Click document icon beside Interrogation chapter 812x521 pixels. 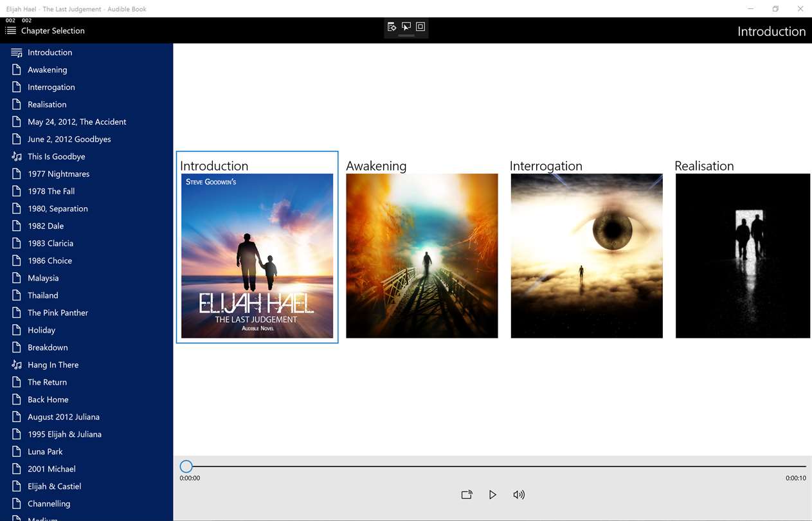click(17, 87)
